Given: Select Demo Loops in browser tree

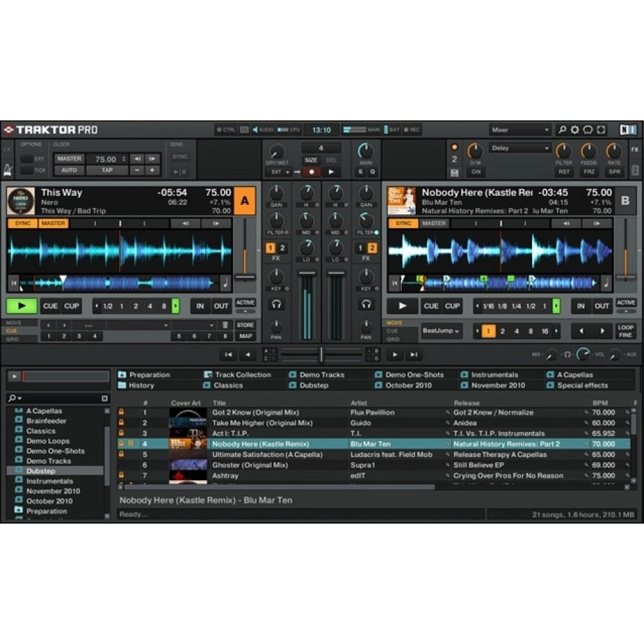Looking at the screenshot, I should click(x=48, y=441).
